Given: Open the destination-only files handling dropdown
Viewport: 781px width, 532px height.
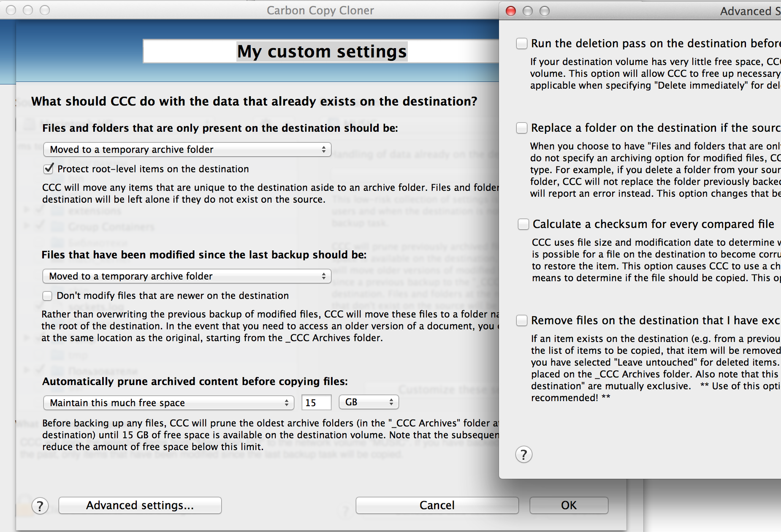Looking at the screenshot, I should tap(187, 149).
